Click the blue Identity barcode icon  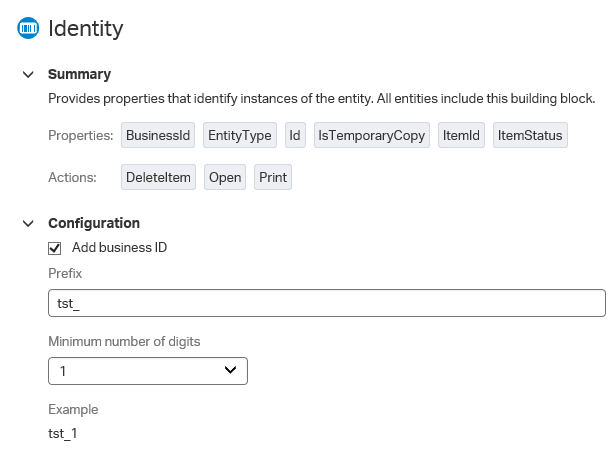[x=28, y=28]
